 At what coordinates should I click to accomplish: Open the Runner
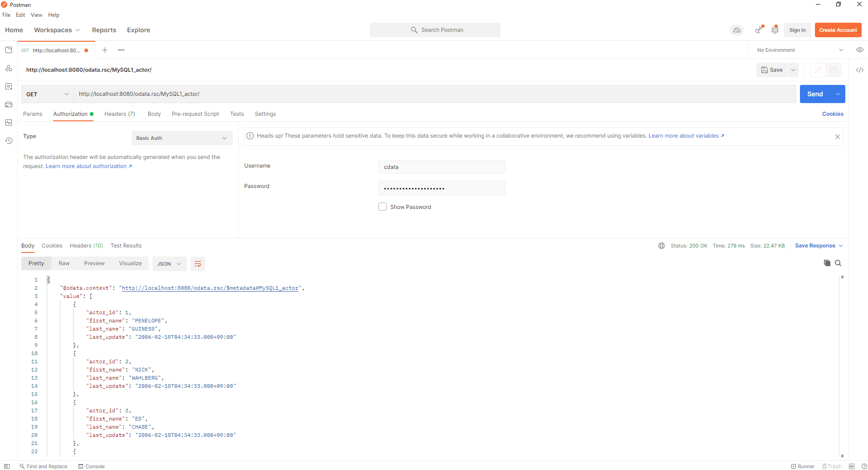pos(803,466)
